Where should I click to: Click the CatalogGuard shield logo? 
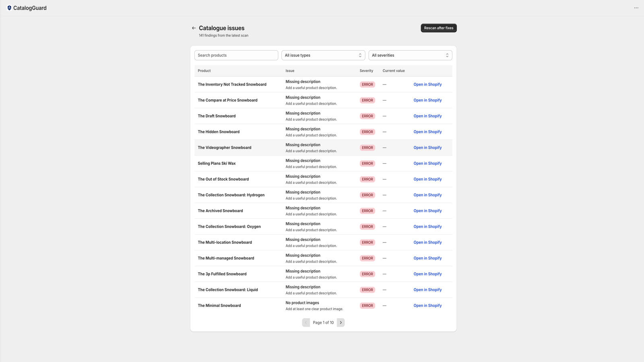pyautogui.click(x=9, y=8)
